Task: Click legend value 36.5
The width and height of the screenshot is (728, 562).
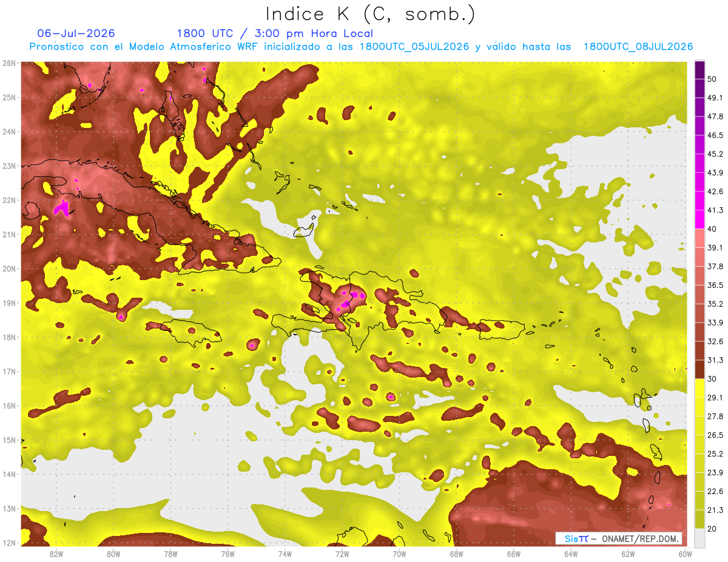Action: point(715,285)
